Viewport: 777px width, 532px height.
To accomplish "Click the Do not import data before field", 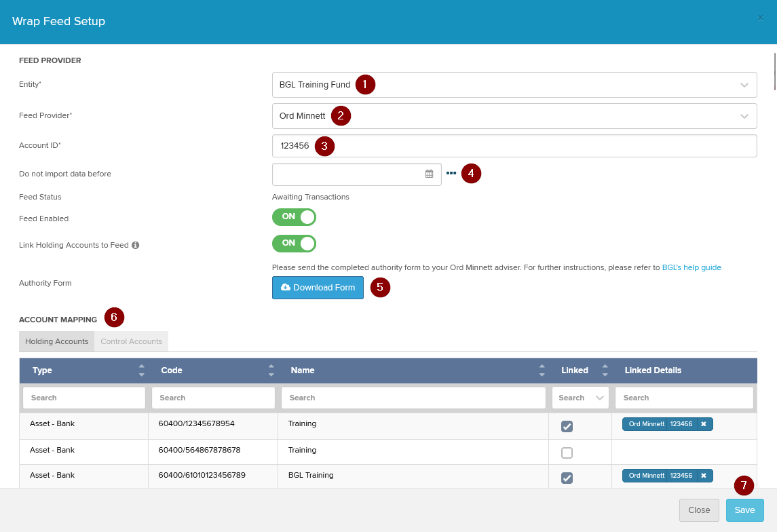I will (x=356, y=174).
